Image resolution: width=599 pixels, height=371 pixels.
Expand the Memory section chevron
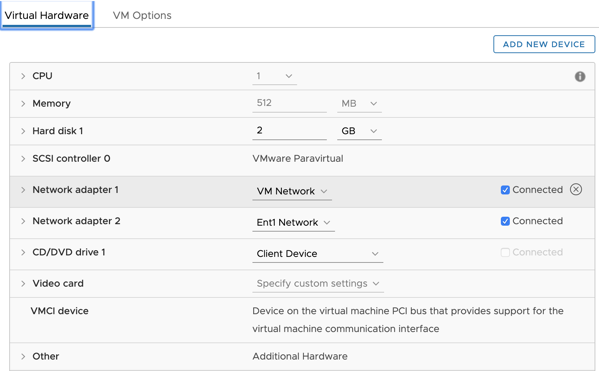(x=23, y=104)
